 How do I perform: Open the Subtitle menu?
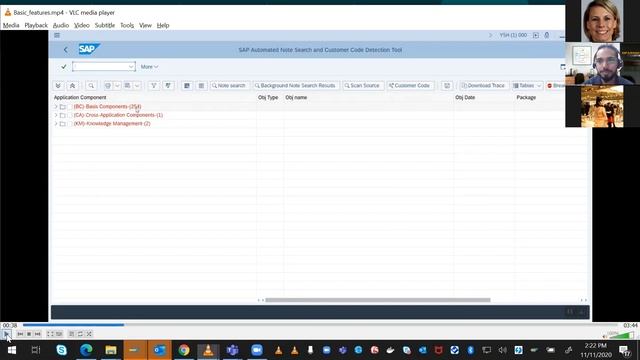(105, 25)
